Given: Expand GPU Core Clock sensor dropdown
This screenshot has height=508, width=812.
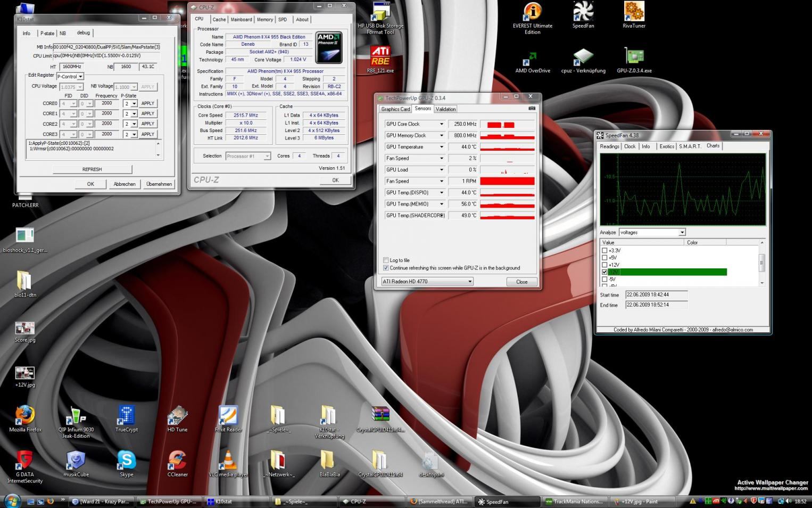Looking at the screenshot, I should 441,124.
